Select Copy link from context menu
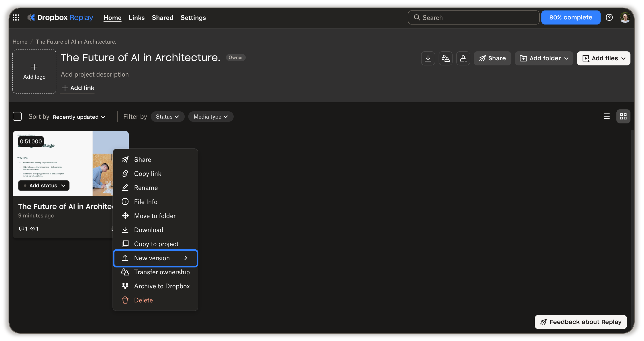 click(x=155, y=174)
